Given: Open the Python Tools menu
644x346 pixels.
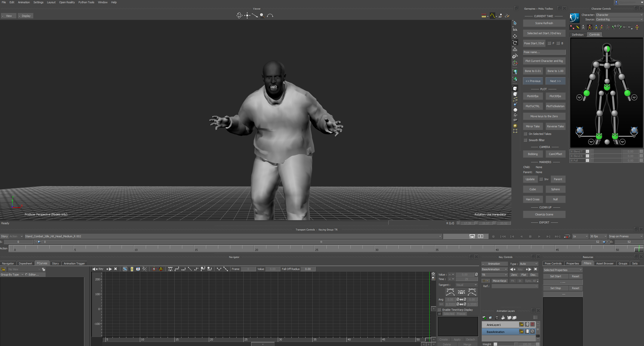Looking at the screenshot, I should [86, 2].
